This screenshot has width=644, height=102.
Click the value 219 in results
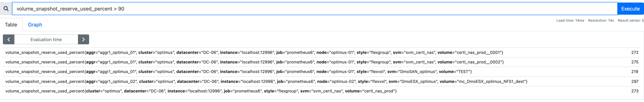635,72
